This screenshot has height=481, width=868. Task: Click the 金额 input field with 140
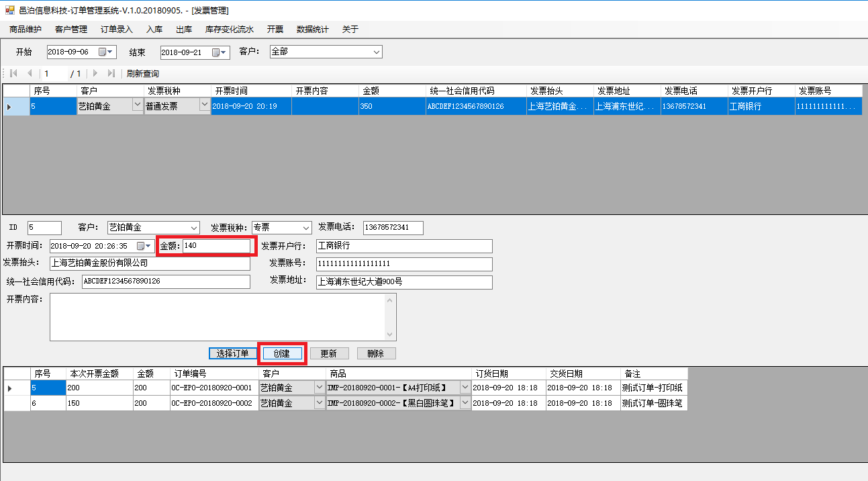[x=216, y=247]
